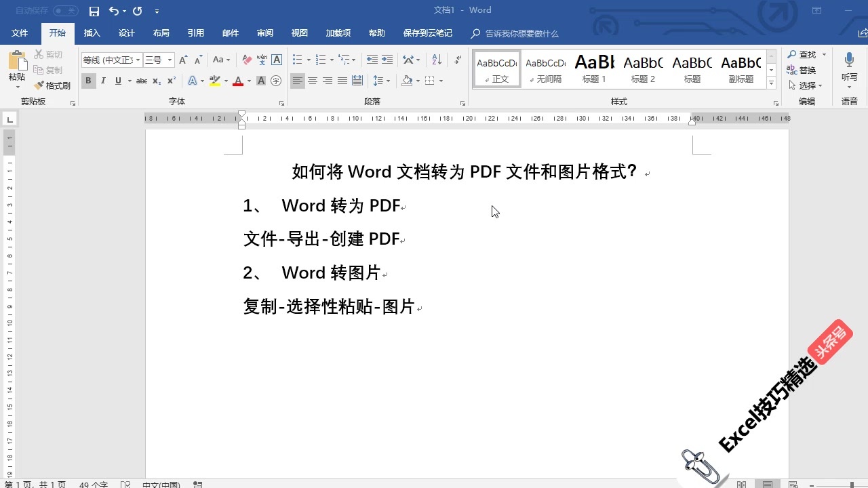Switch to the 布局 (Layout) tab
The height and width of the screenshot is (488, 868).
(161, 33)
